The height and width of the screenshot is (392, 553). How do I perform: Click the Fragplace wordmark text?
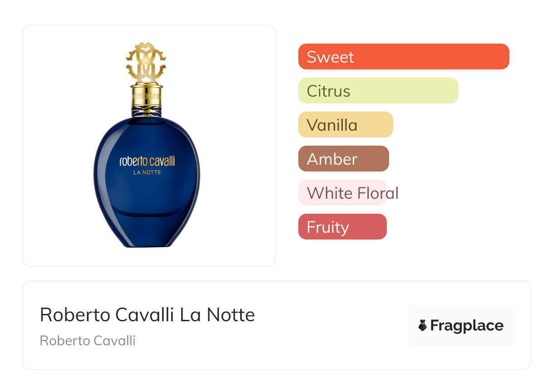[466, 325]
